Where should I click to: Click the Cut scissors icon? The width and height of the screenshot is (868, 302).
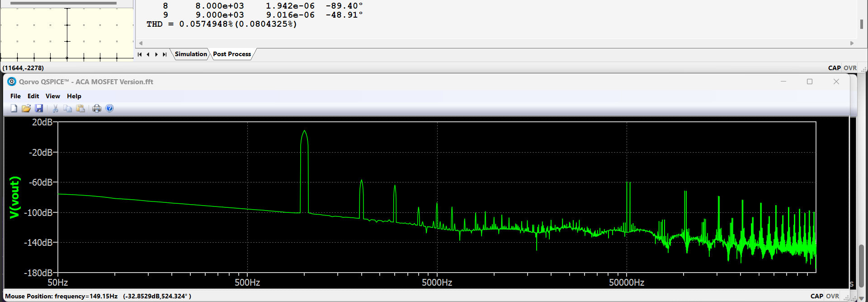coord(56,108)
